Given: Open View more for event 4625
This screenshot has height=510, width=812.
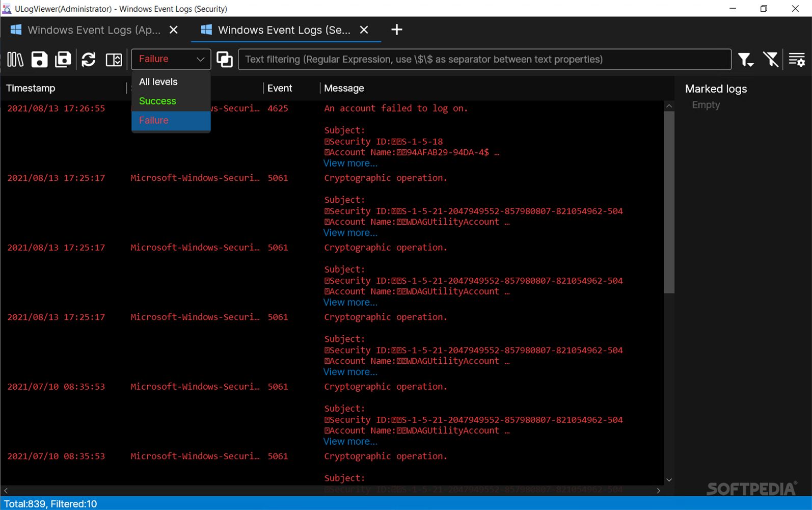Looking at the screenshot, I should pos(350,164).
